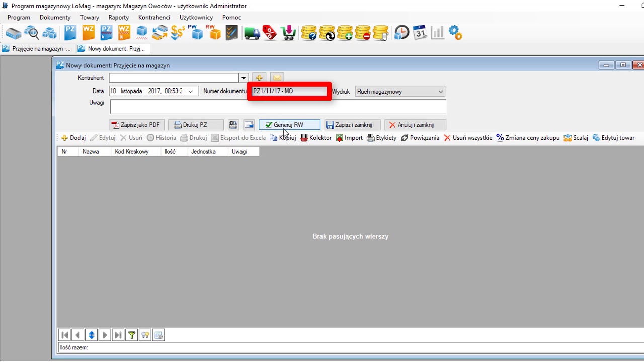This screenshot has width=644, height=362.
Task: Open the bar chart reports icon
Action: pos(437,33)
